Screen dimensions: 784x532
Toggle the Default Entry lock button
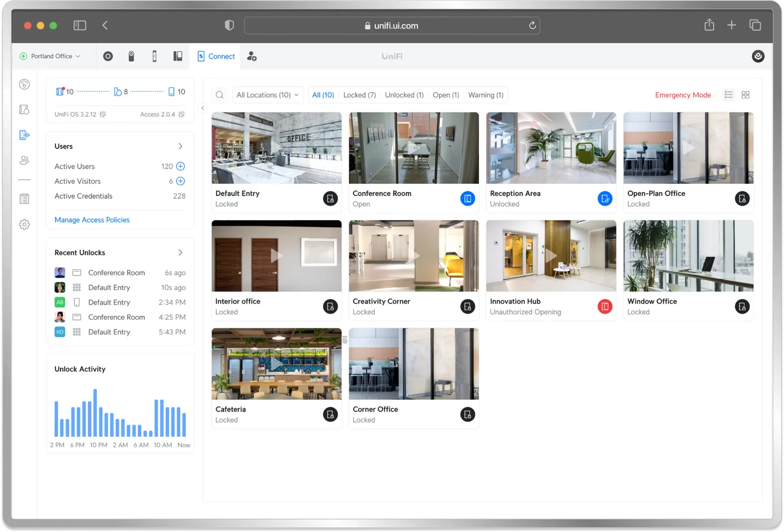click(x=330, y=199)
